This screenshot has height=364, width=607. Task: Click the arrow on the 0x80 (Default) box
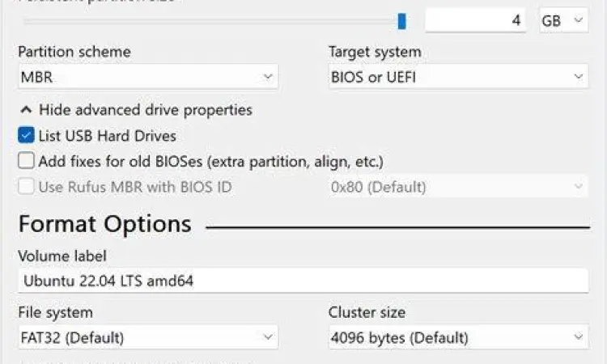pos(578,188)
